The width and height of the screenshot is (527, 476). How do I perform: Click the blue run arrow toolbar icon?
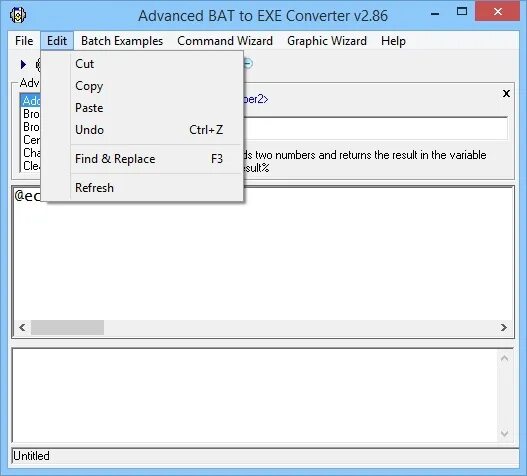pyautogui.click(x=23, y=64)
